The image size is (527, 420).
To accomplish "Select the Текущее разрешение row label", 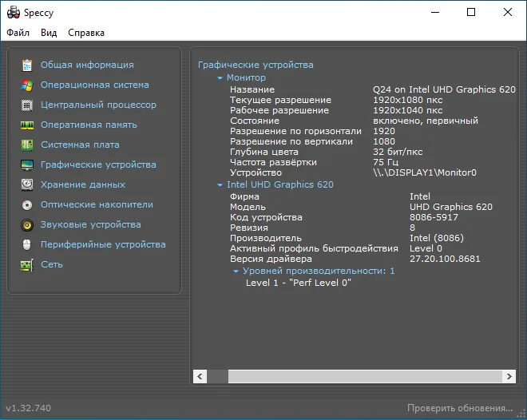I will coord(280,100).
